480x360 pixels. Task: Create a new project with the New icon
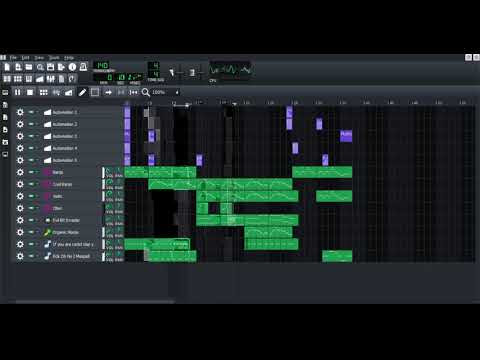click(7, 67)
